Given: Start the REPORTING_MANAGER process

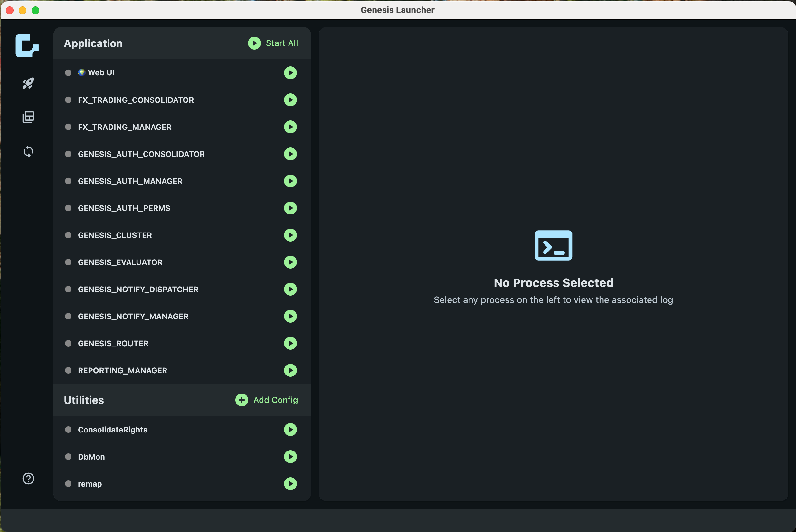Looking at the screenshot, I should (290, 370).
